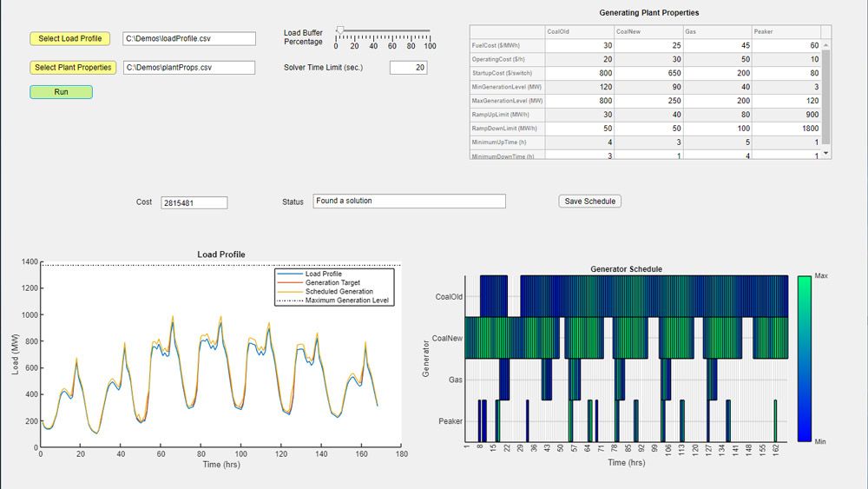This screenshot has height=489, width=868.
Task: Click the Scheduled Generation legend entry
Action: (339, 292)
